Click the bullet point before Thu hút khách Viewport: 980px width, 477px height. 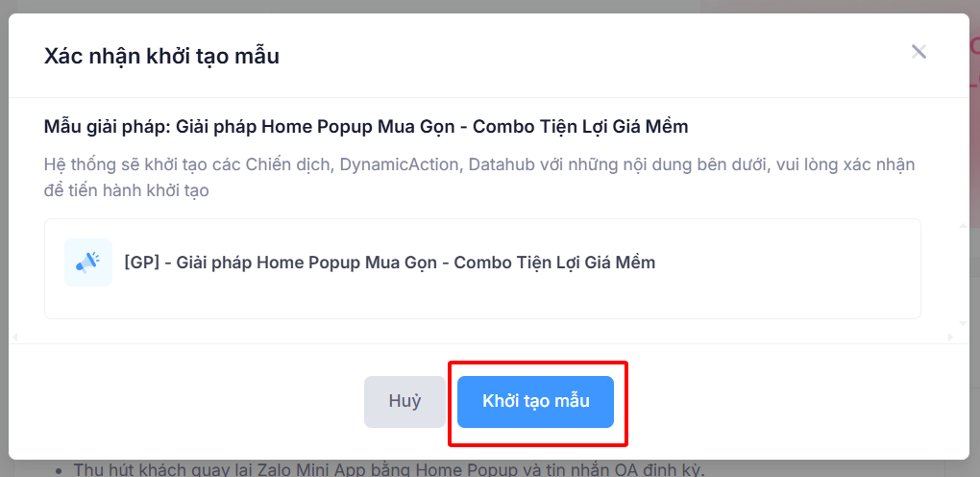[60, 471]
